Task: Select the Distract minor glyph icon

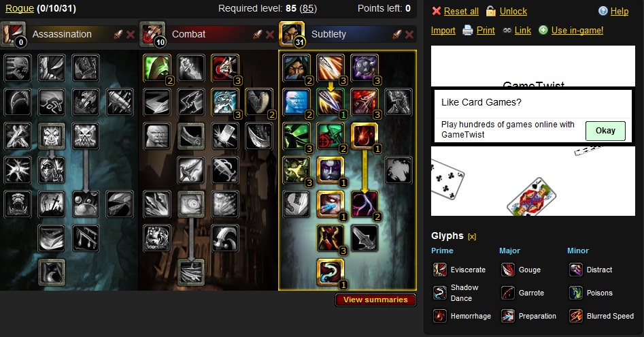Action: click(x=576, y=270)
